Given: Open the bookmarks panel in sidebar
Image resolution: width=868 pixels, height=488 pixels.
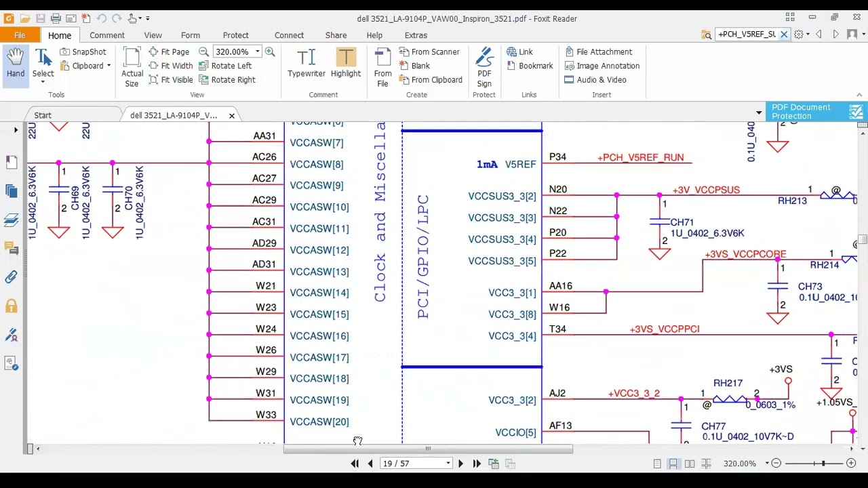Looking at the screenshot, I should pos(11,161).
